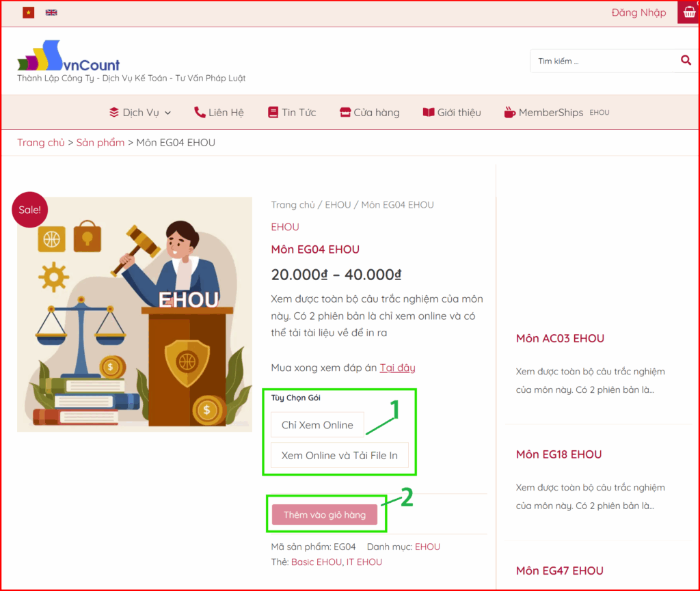
Task: Go to Liên Hệ menu item
Action: (x=226, y=113)
